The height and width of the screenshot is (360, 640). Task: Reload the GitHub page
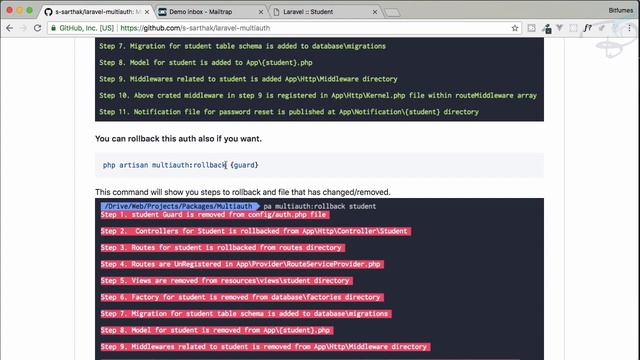tap(38, 28)
